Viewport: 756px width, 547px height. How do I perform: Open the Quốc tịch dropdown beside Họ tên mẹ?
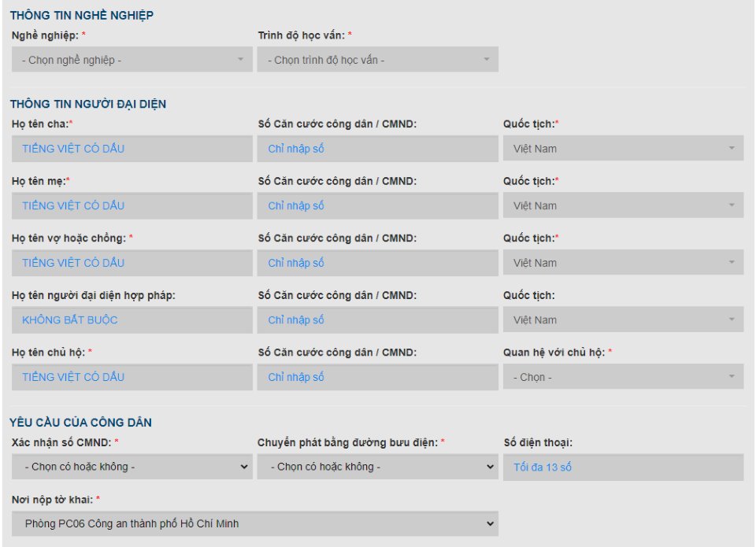pyautogui.click(x=622, y=205)
